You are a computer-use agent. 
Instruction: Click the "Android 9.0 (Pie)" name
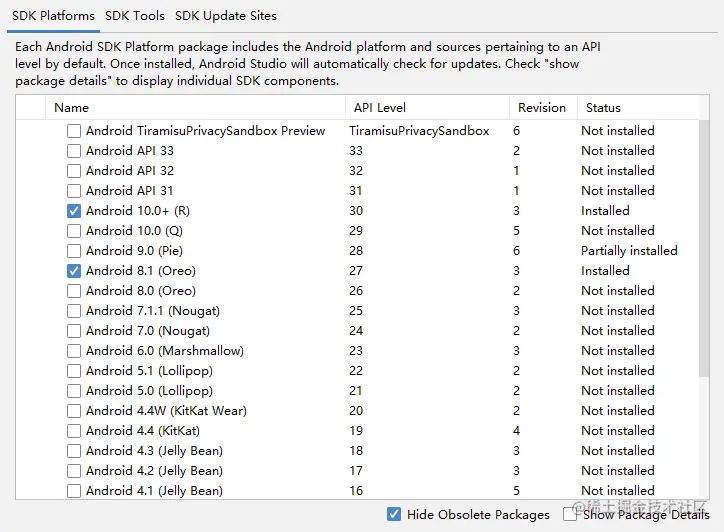click(x=134, y=251)
